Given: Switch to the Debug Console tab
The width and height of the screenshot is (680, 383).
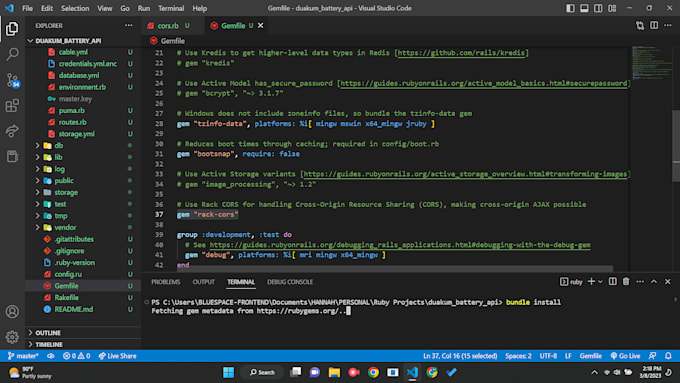Looking at the screenshot, I should point(290,282).
